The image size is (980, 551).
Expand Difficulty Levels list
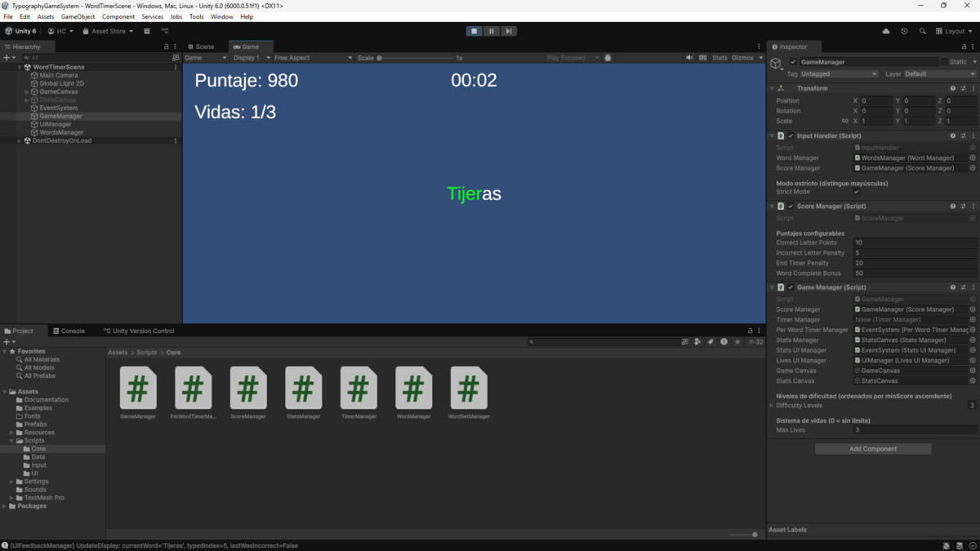772,406
